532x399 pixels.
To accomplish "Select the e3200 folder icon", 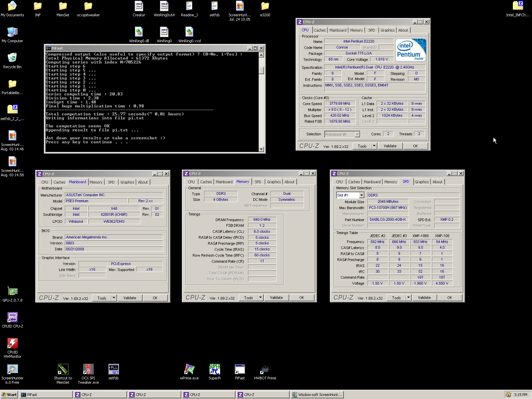I will pyautogui.click(x=265, y=9).
